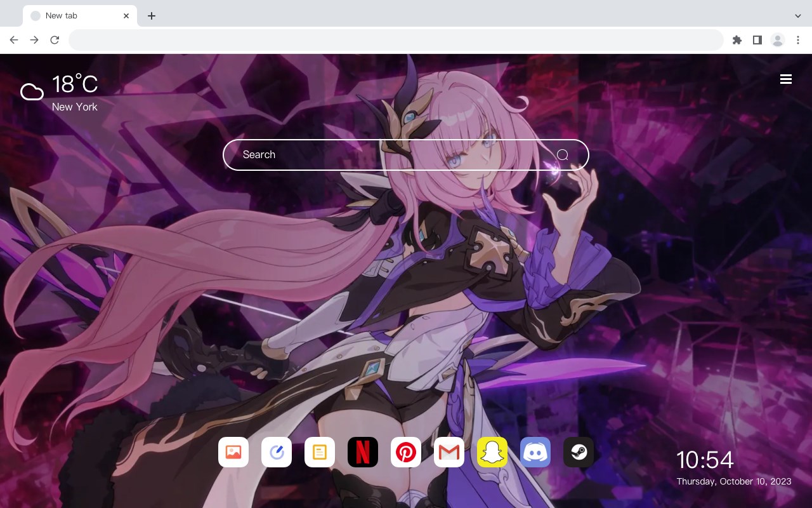
Task: Open the Chrome three-dot menu
Action: (x=798, y=40)
